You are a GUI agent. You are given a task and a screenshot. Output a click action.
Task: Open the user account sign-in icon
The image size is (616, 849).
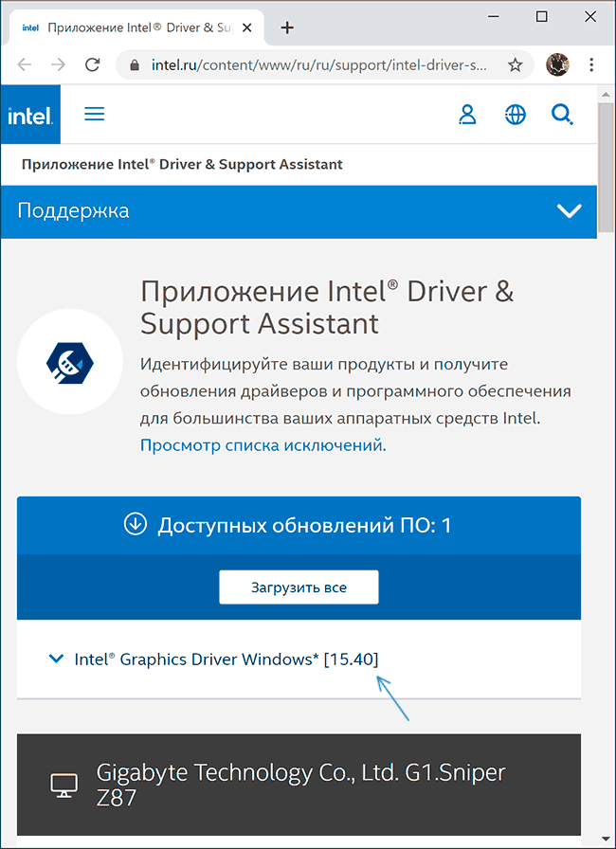pos(467,115)
